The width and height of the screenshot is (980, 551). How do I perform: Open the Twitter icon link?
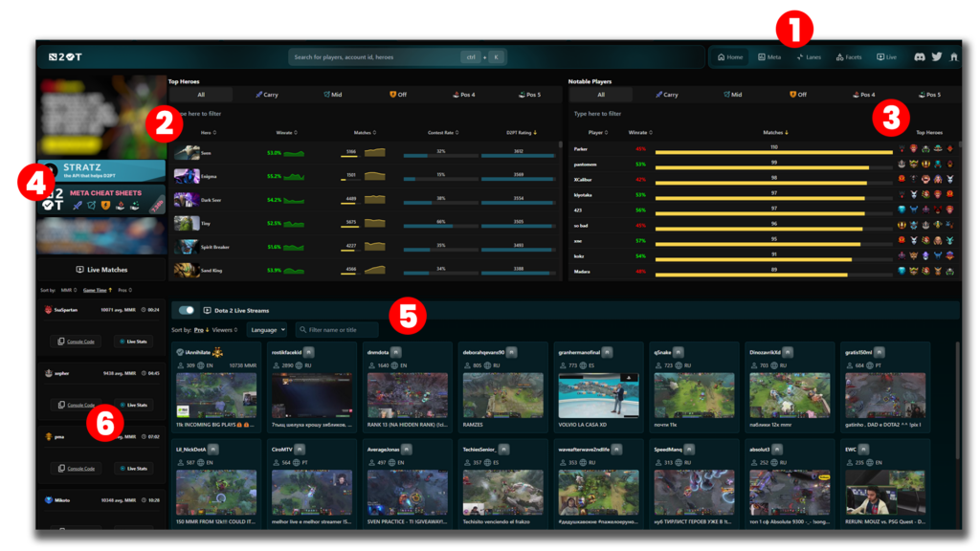click(x=937, y=57)
